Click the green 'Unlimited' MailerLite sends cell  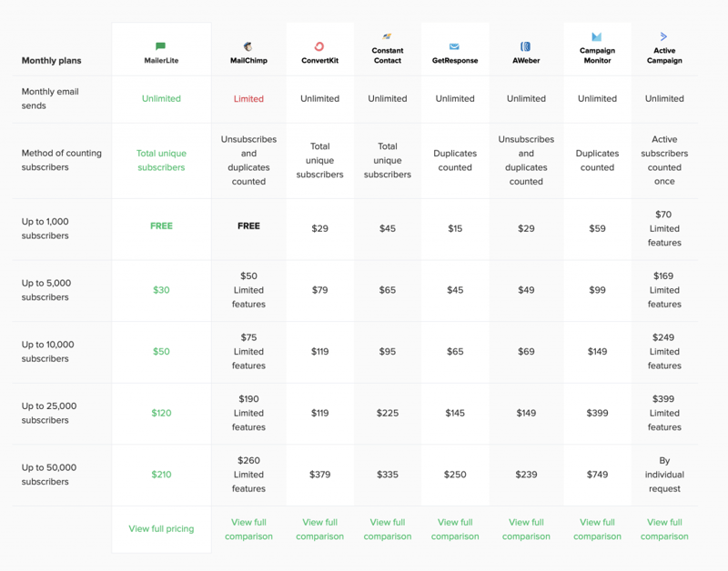161,98
